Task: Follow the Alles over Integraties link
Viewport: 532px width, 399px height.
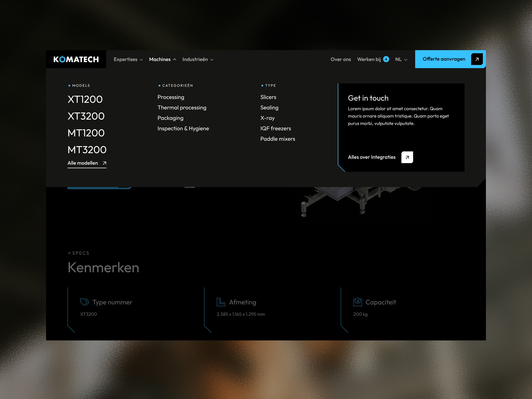Action: (372, 157)
